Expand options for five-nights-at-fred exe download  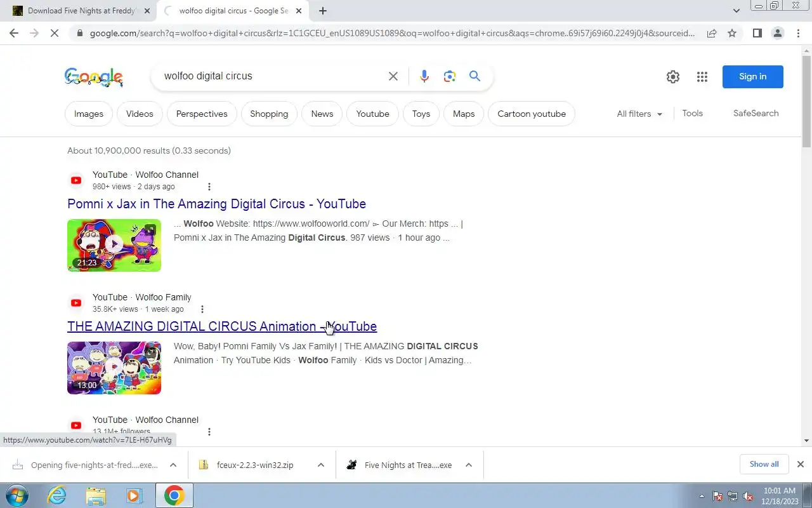(x=173, y=465)
